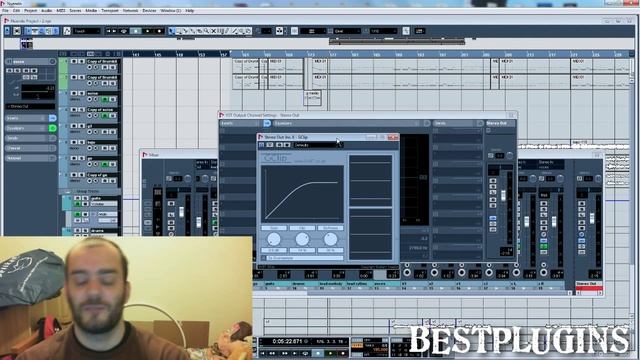Screen dimensions: 640x360
Task: Click the toolbar Stop button
Action: tap(136, 31)
